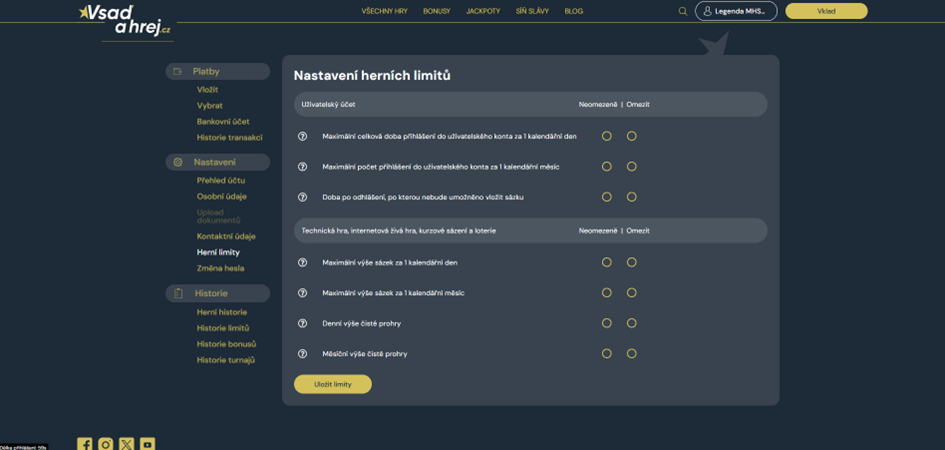This screenshot has height=450, width=945.
Task: Open Herní historie sidebar link
Action: pos(222,312)
